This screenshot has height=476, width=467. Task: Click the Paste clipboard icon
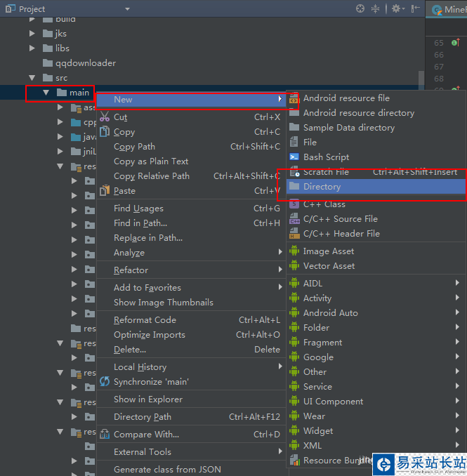pos(105,191)
